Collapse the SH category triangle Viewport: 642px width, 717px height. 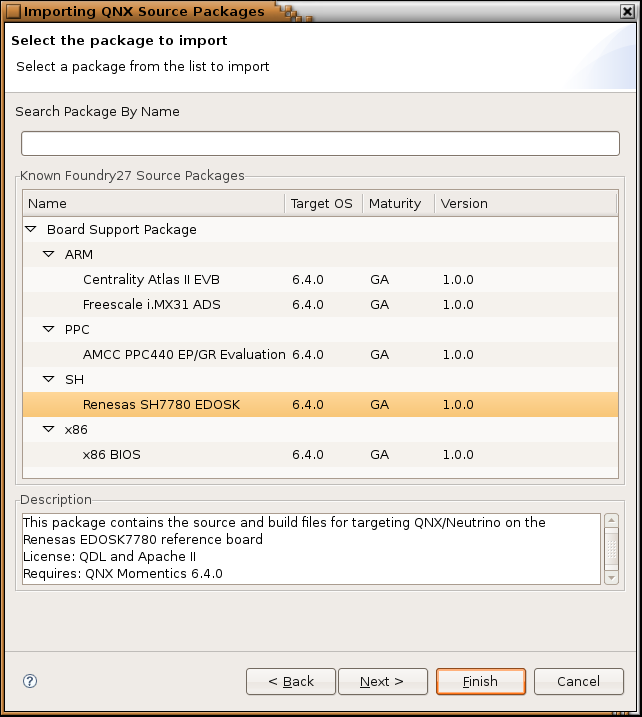(x=48, y=379)
